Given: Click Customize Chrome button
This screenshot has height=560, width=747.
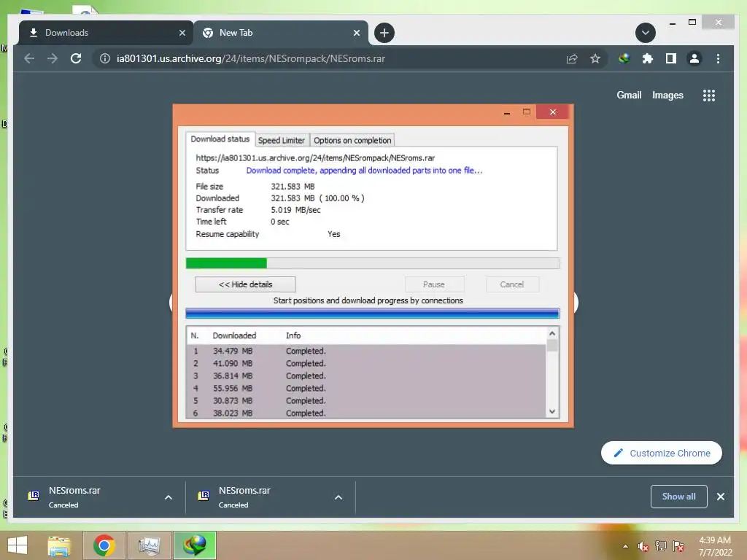Looking at the screenshot, I should tap(662, 453).
